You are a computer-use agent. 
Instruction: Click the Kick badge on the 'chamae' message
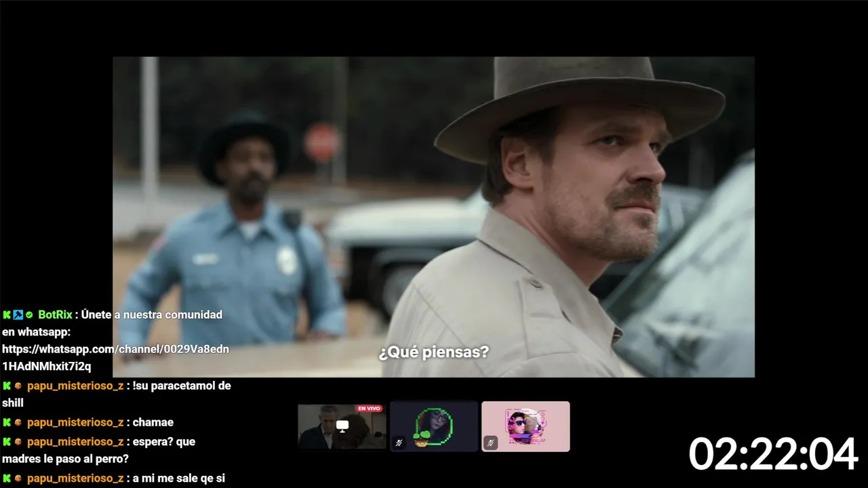coord(7,422)
